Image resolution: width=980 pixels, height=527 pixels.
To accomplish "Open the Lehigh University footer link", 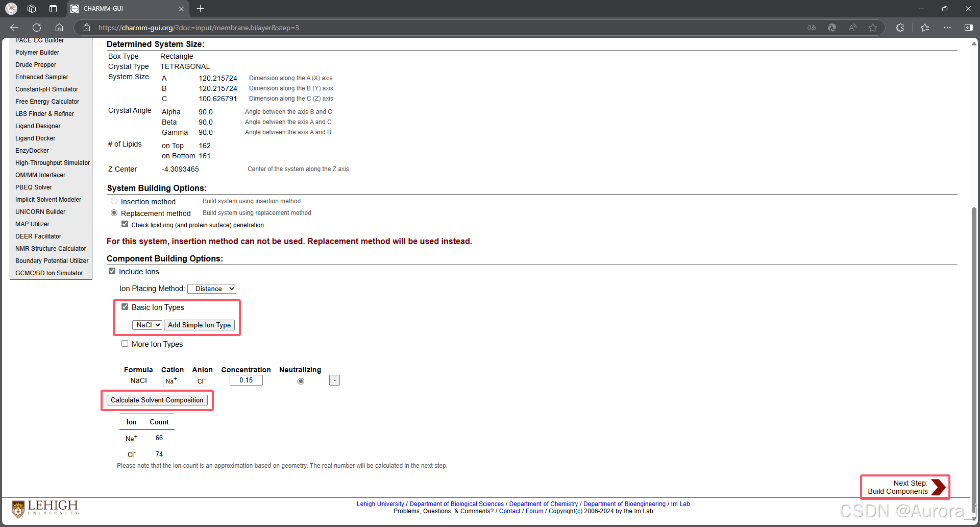I will pos(380,504).
